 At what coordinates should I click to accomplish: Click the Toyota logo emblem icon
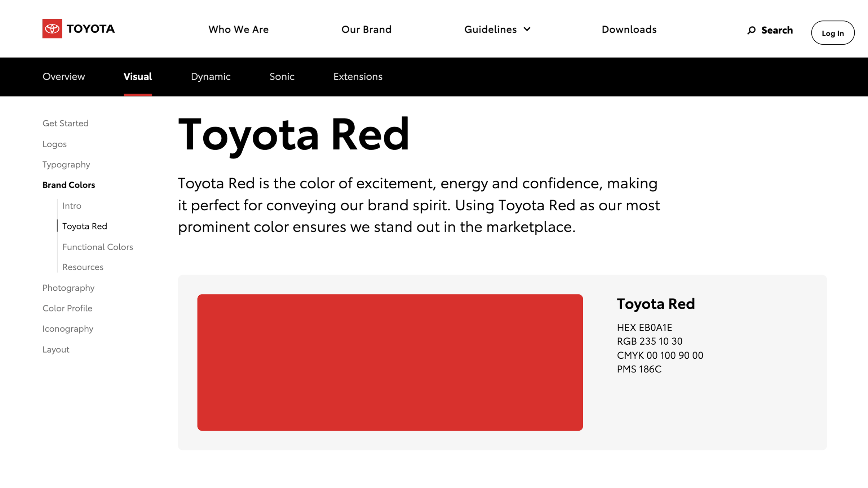click(x=52, y=29)
